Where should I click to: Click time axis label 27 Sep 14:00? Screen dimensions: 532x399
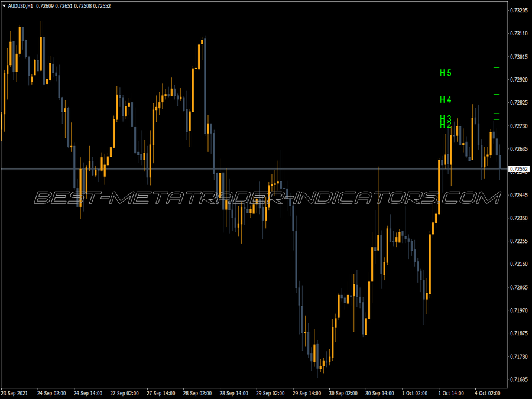[161, 394]
